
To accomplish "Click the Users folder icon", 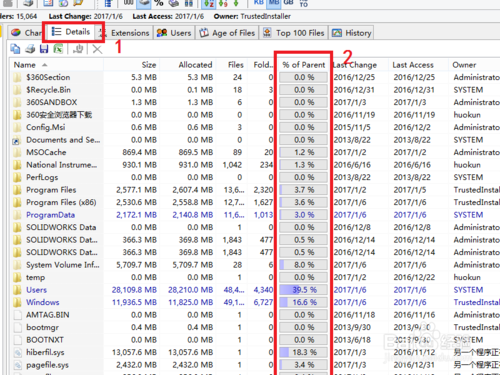I will coord(17,290).
